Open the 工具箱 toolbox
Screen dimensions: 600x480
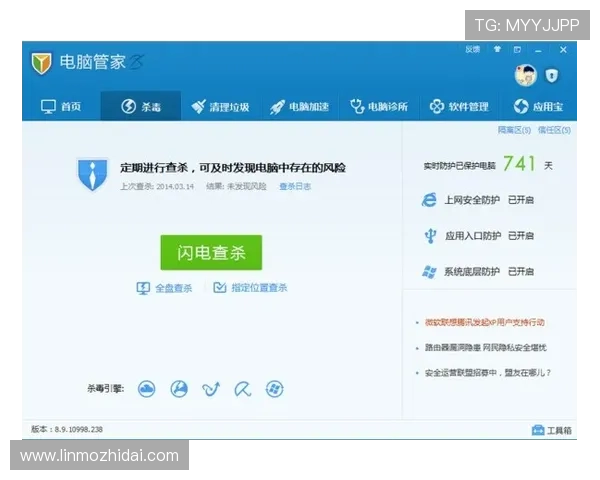click(552, 430)
